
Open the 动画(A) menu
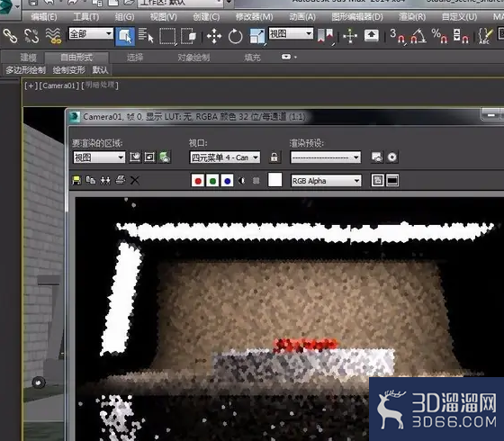(x=302, y=17)
